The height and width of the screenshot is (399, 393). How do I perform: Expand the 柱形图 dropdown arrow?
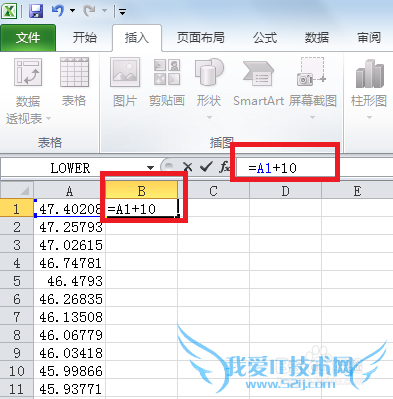pos(369,117)
